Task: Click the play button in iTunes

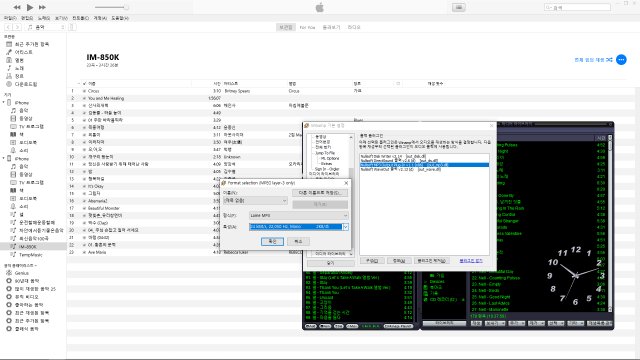Action: (x=30, y=7)
